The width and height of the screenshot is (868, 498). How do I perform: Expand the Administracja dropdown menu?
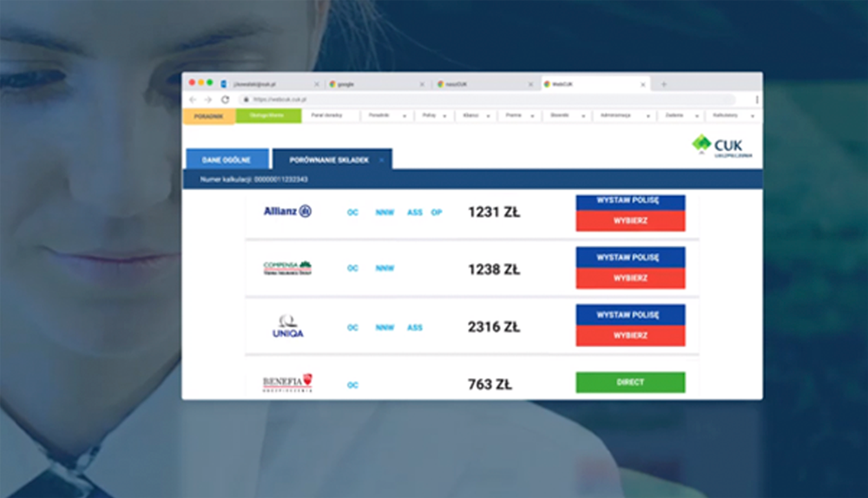tap(624, 115)
